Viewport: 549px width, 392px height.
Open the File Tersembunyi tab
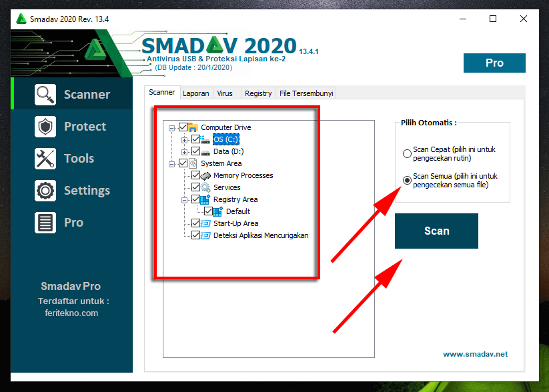(x=306, y=93)
